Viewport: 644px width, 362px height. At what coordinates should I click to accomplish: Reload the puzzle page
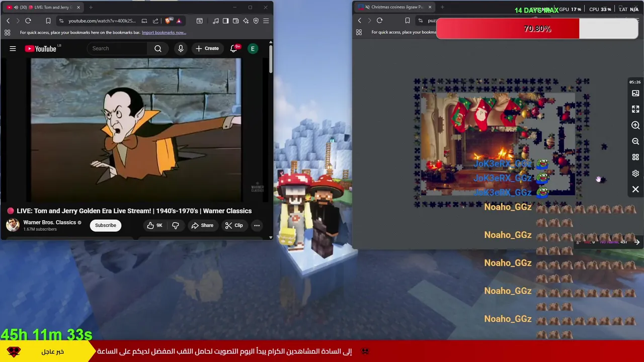(380, 21)
